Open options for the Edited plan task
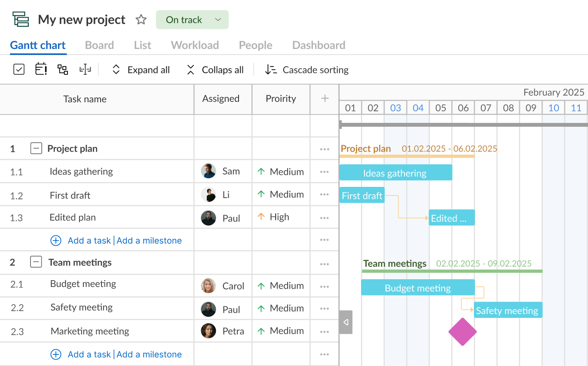The image size is (588, 366). (324, 217)
